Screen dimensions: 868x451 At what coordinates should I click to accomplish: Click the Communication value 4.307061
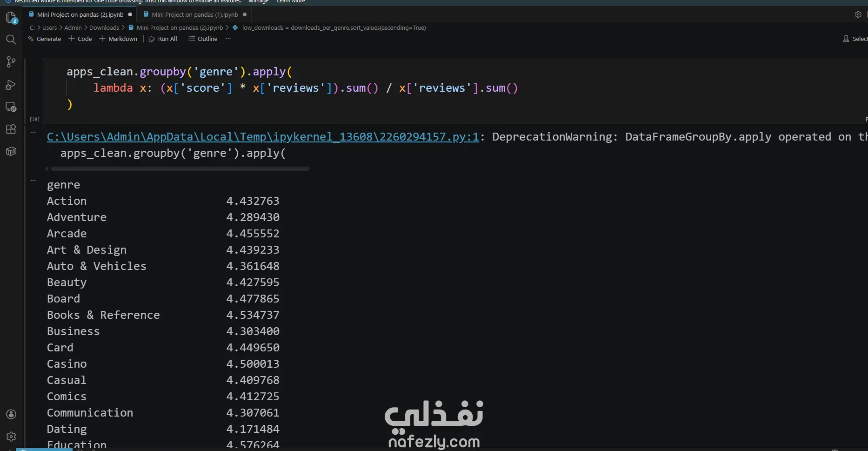253,413
